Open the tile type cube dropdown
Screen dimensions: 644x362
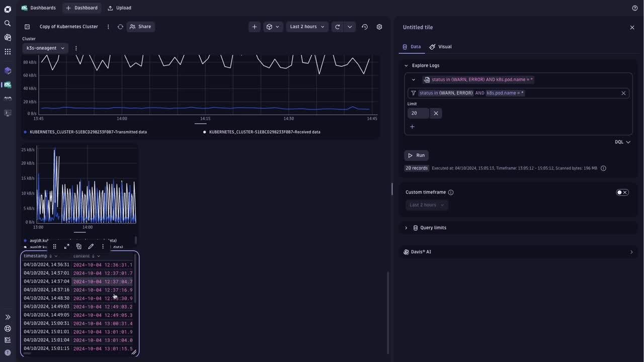[x=274, y=27]
